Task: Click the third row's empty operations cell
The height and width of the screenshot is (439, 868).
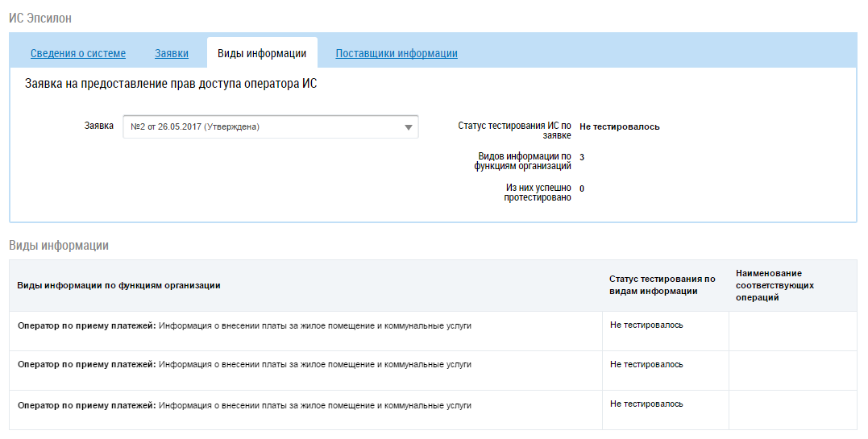Action: (792, 409)
